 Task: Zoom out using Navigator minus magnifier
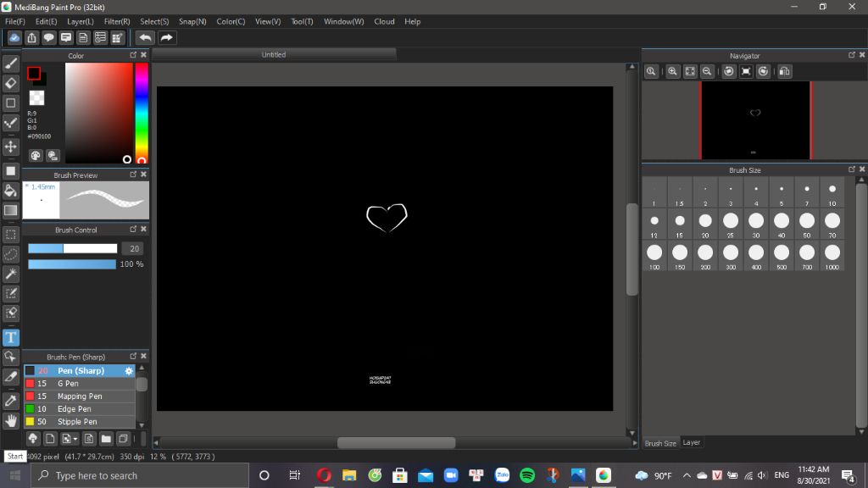[707, 71]
